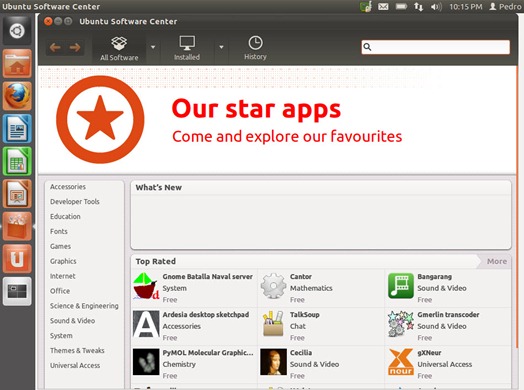Select the Accessories category

[68, 187]
